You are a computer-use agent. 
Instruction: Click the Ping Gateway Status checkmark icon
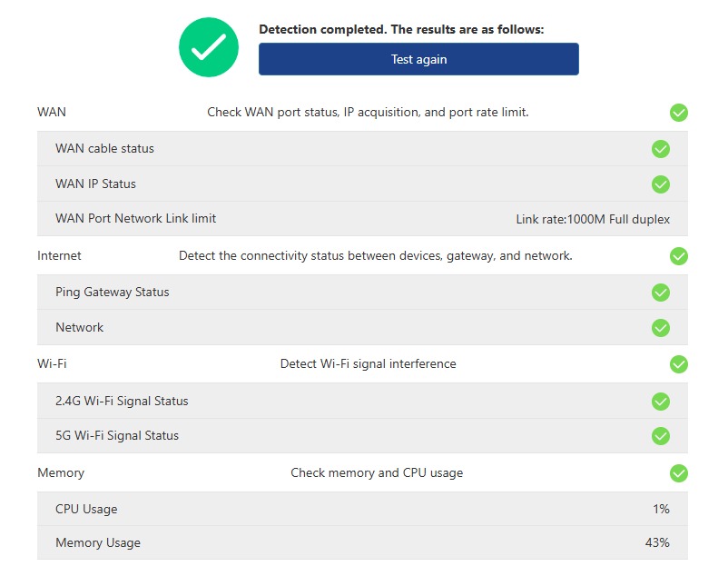pos(661,293)
